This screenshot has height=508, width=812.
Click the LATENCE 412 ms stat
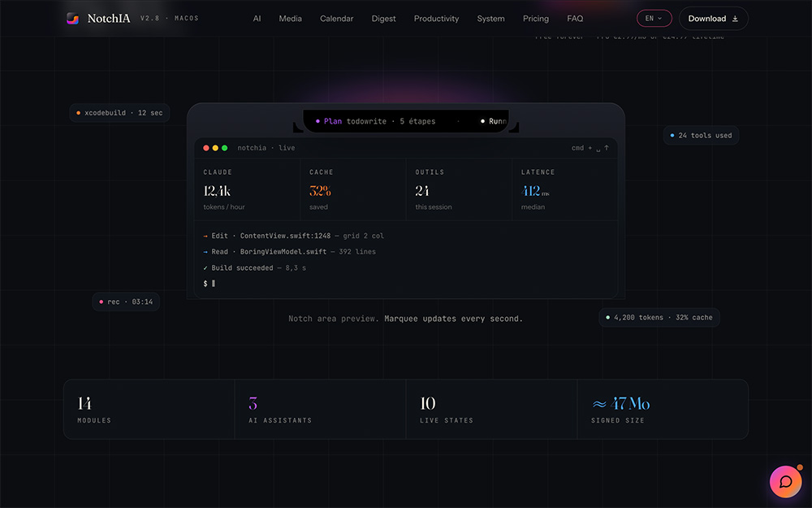[x=565, y=189]
